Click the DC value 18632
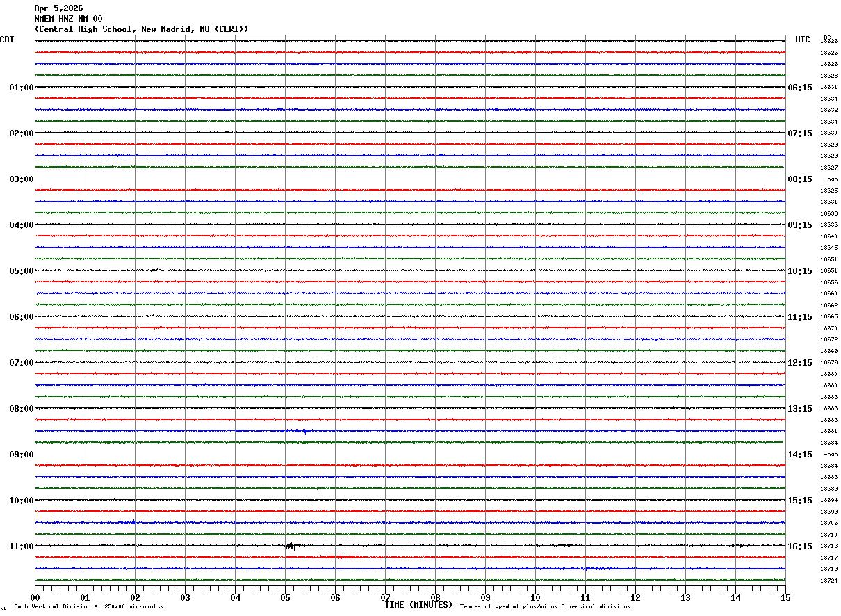 [829, 111]
